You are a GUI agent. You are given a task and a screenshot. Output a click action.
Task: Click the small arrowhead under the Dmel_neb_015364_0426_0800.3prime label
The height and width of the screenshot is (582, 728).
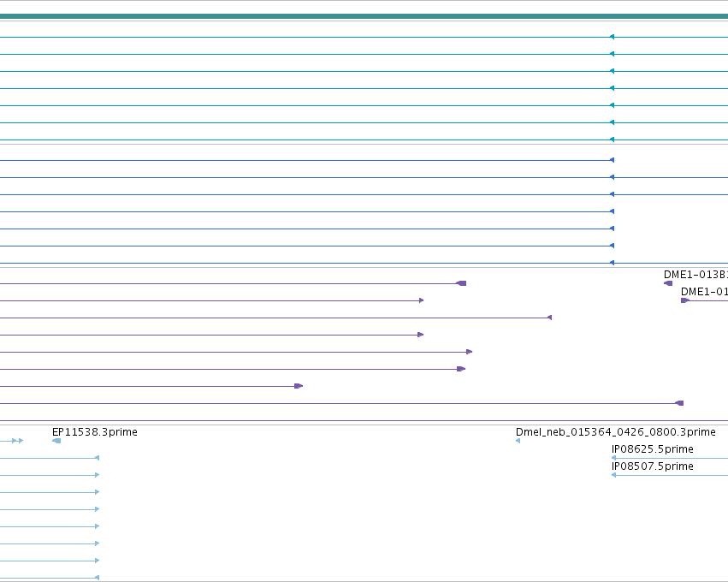pos(518,441)
